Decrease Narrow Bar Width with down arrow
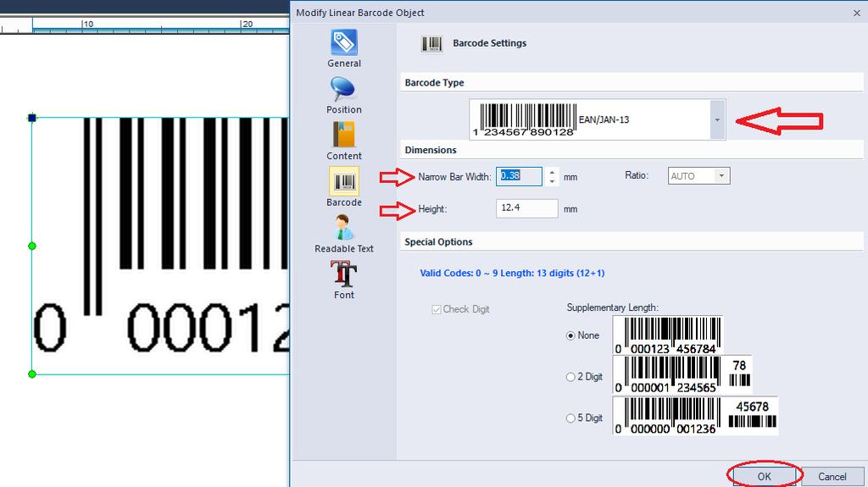 [x=552, y=181]
